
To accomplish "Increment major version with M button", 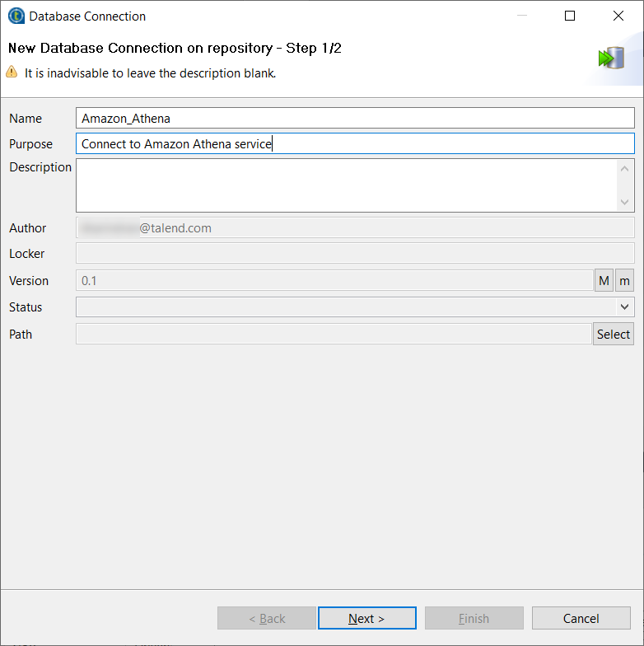I will pyautogui.click(x=604, y=281).
